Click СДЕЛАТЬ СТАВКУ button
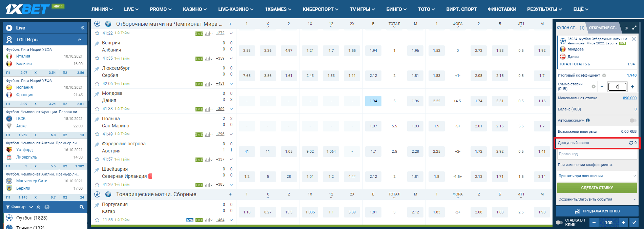This screenshot has height=229, width=644. tap(597, 188)
